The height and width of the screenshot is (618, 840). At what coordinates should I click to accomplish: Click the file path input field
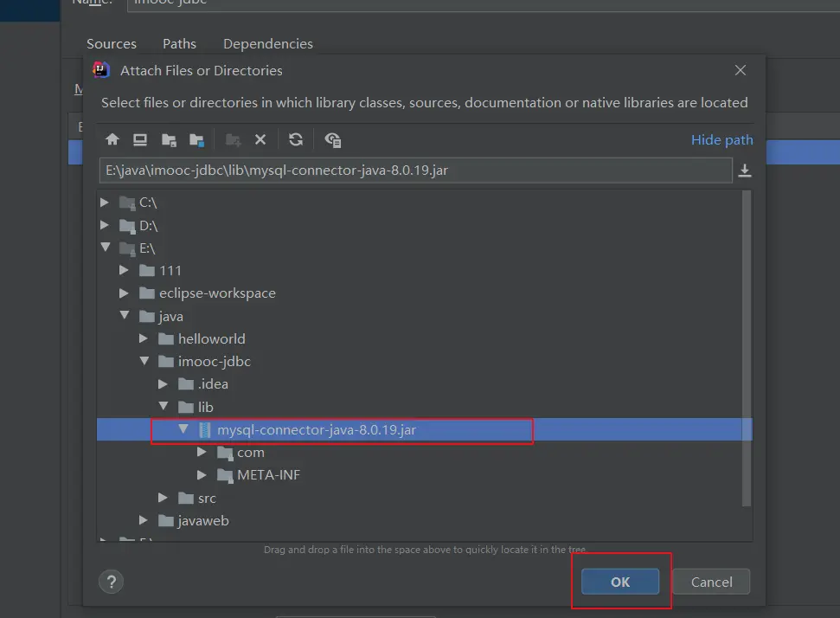tap(415, 171)
